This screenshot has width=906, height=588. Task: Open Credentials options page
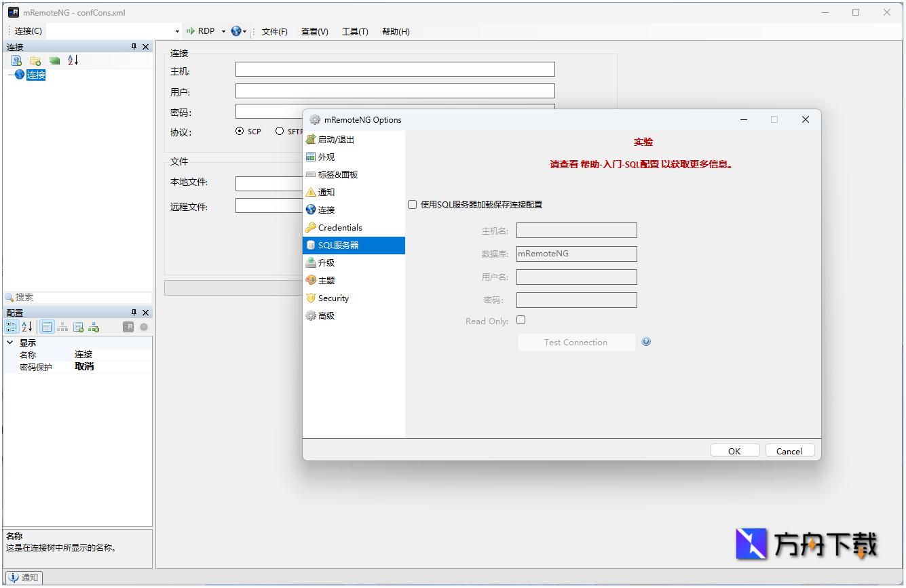[354, 228]
